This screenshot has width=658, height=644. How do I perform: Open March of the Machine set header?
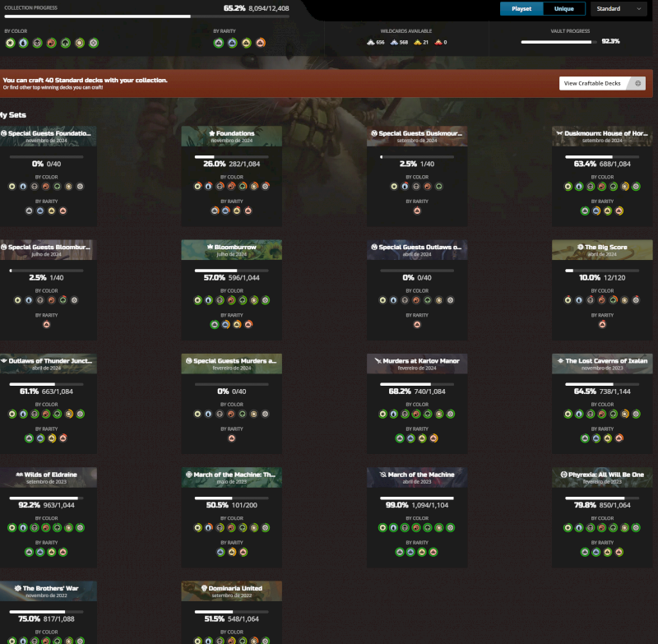417,477
